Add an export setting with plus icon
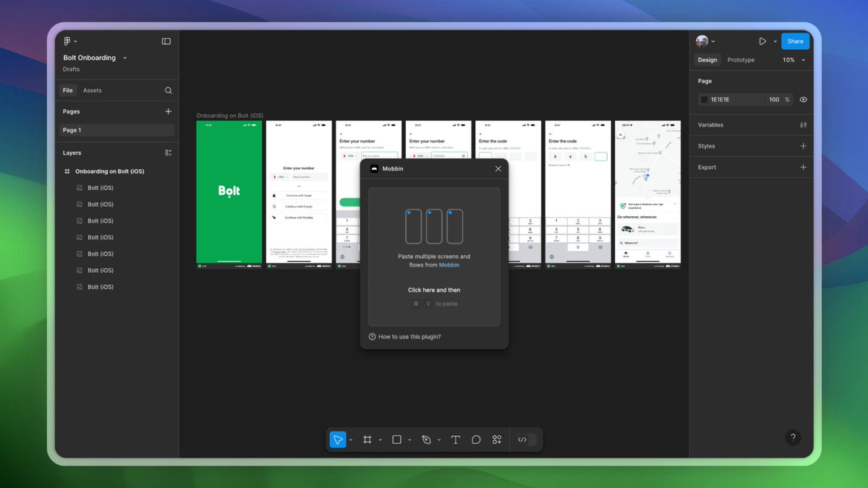This screenshot has height=488, width=868. point(803,167)
